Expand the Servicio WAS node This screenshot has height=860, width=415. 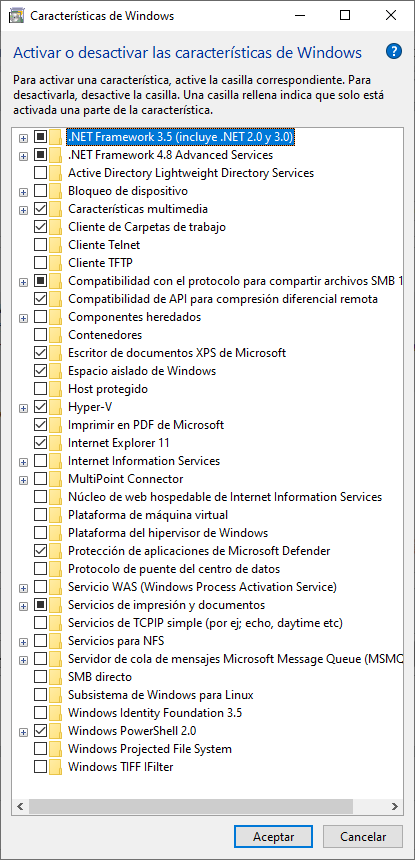[x=23, y=589]
